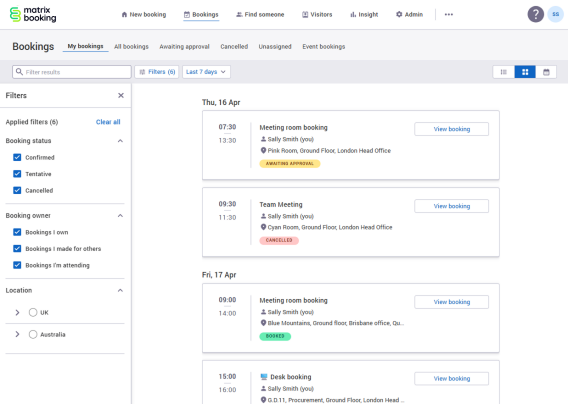Open the Last 7 days dropdown
This screenshot has width=568, height=405.
206,72
